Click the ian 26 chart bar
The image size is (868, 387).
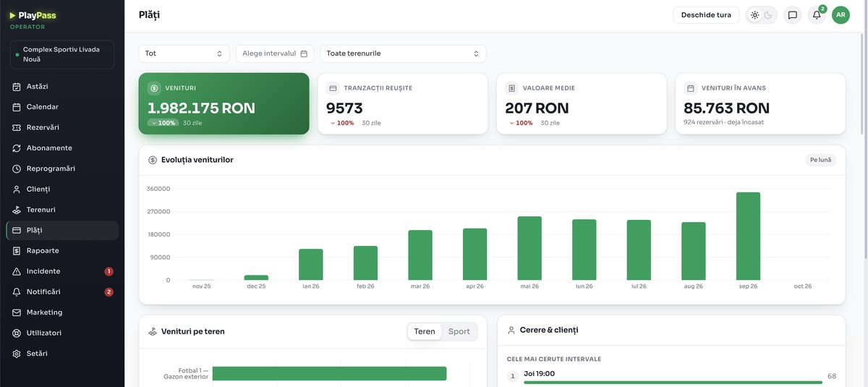311,265
